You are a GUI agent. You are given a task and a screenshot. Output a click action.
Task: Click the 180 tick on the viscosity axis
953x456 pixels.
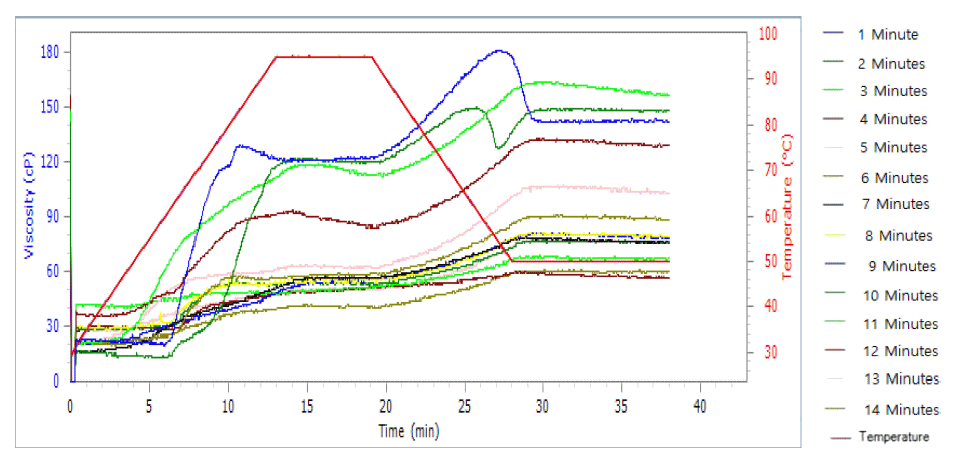coord(49,52)
